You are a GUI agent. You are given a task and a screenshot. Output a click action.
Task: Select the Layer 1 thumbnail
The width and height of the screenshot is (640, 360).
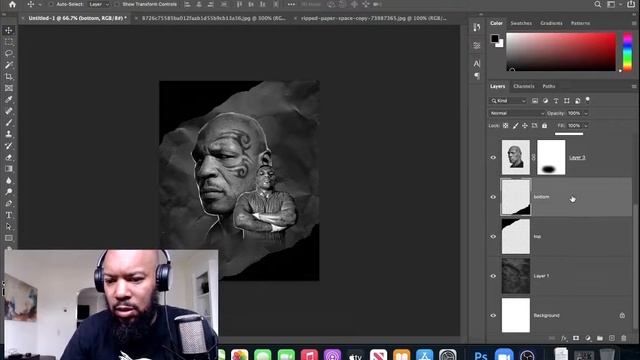point(516,276)
